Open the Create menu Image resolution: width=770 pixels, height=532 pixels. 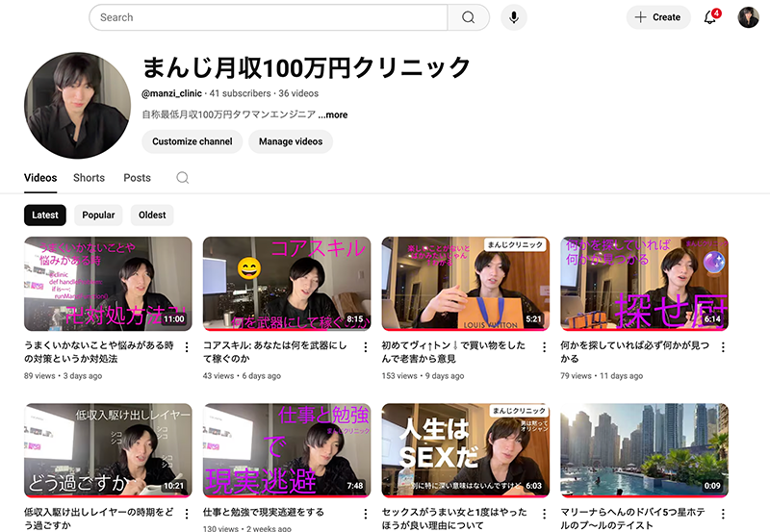pyautogui.click(x=658, y=17)
